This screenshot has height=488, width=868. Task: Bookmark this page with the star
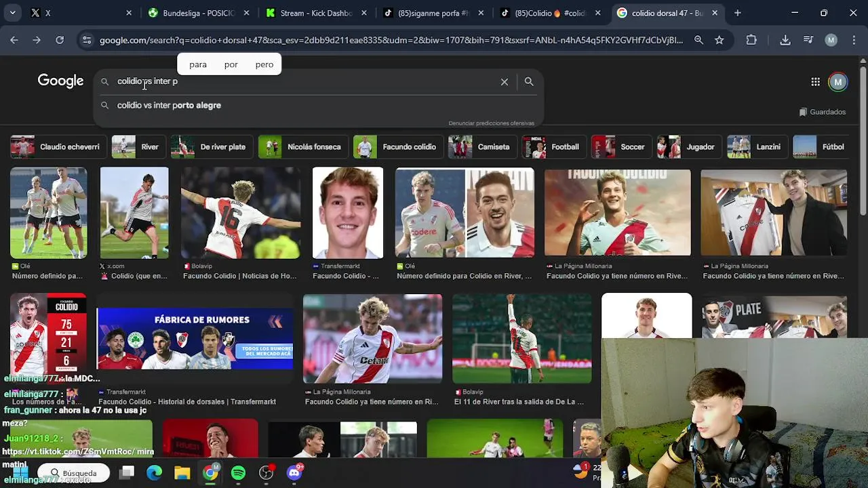tap(719, 40)
